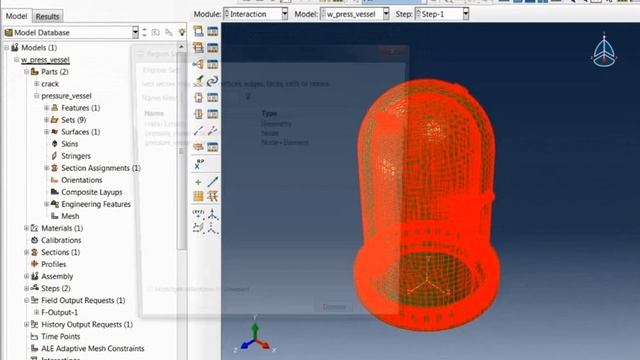Select the Connector Builder tool

click(213, 131)
